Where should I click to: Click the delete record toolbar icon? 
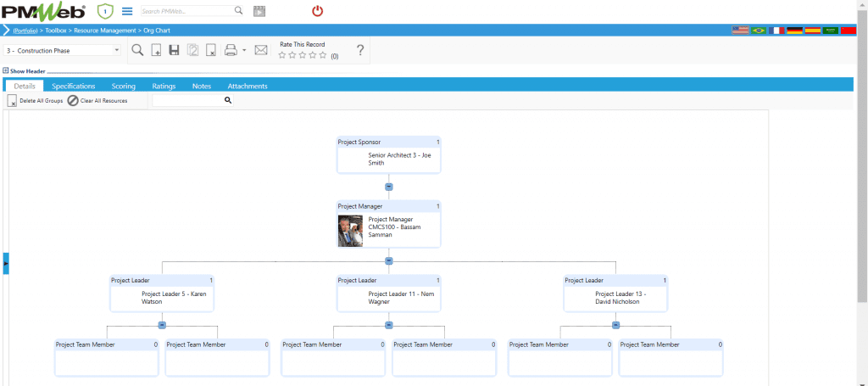point(211,51)
